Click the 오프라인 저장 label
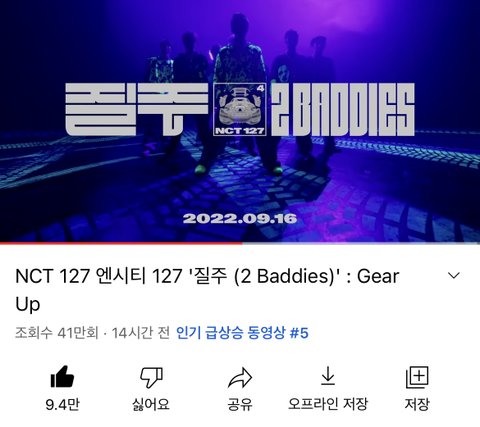Screen dimensions: 480x427 click(328, 404)
